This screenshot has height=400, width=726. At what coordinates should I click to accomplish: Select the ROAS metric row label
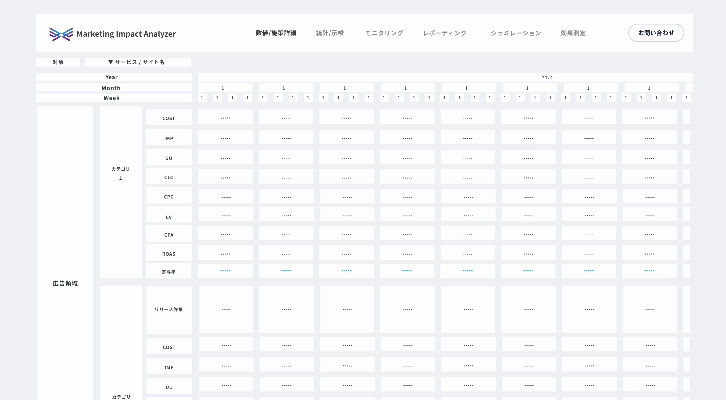169,253
